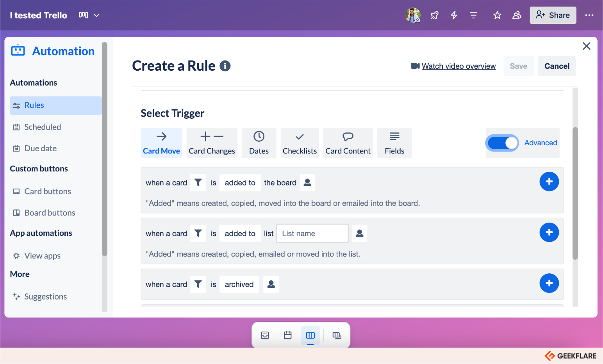Click person icon in added-to-board trigger
603x364 pixels.
point(307,183)
